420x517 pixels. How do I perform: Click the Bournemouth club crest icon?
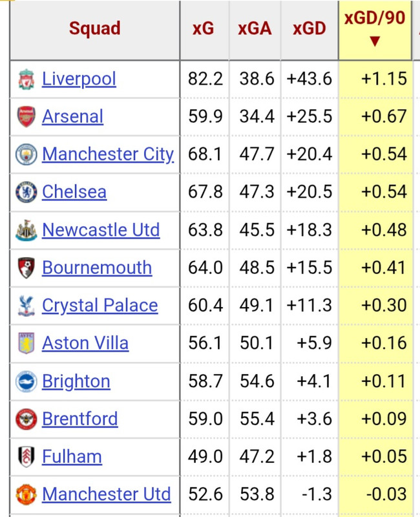click(26, 268)
